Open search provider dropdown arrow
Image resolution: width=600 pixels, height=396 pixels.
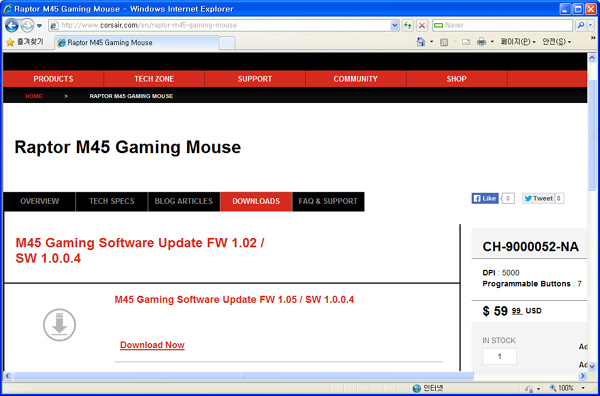(590, 25)
